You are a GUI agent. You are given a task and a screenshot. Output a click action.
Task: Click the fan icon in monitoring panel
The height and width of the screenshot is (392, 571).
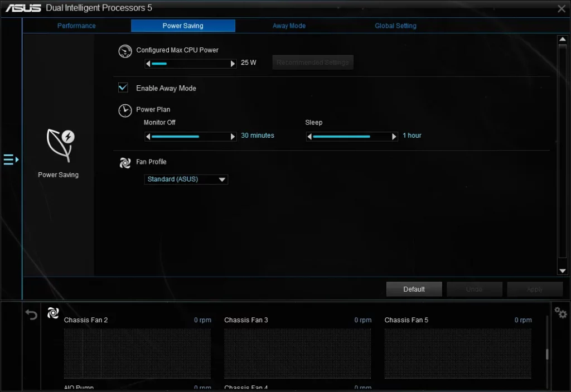53,313
